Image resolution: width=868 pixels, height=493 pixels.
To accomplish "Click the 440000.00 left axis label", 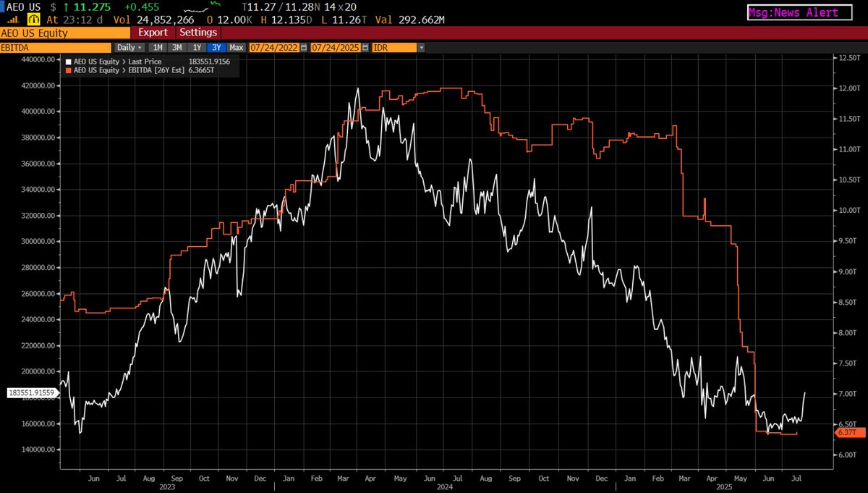I will point(40,61).
